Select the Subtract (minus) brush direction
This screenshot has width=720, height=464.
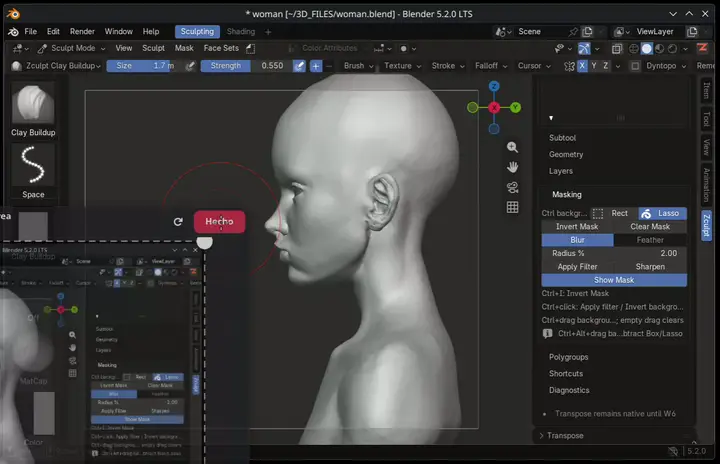pyautogui.click(x=329, y=66)
